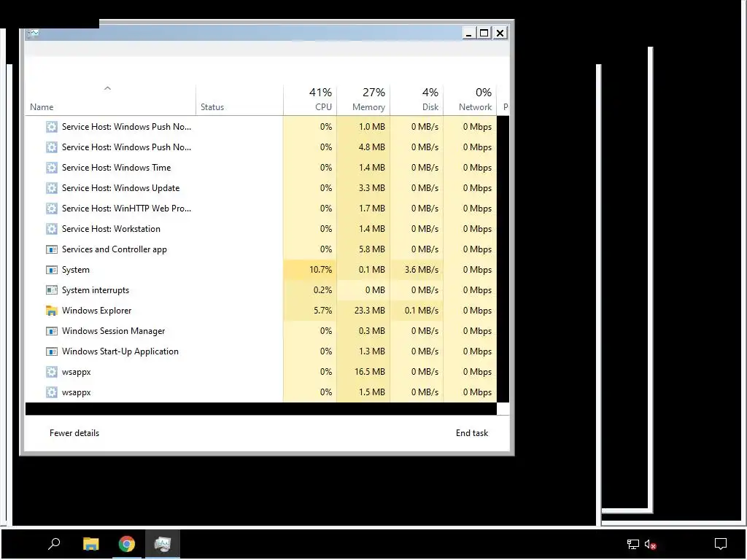The image size is (747, 560).
Task: Click the Service Host: WinHTTP gear icon
Action: click(52, 209)
